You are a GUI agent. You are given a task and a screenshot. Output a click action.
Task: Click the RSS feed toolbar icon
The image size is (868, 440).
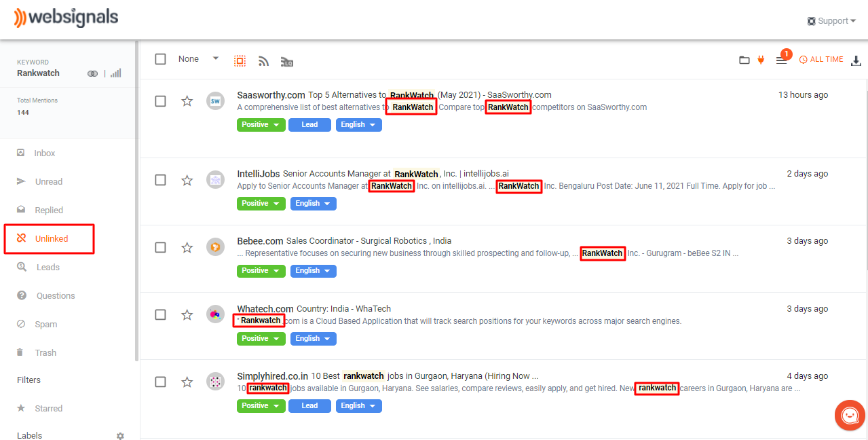tap(264, 61)
